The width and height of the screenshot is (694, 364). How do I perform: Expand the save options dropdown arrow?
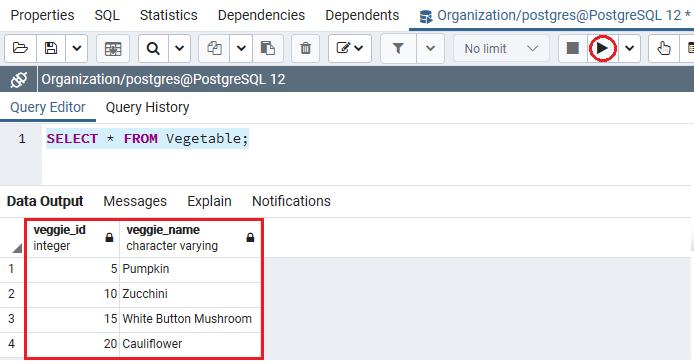pyautogui.click(x=77, y=48)
